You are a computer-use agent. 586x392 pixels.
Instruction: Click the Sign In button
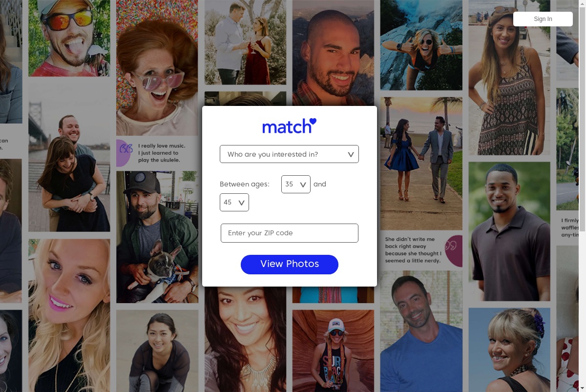coord(543,19)
